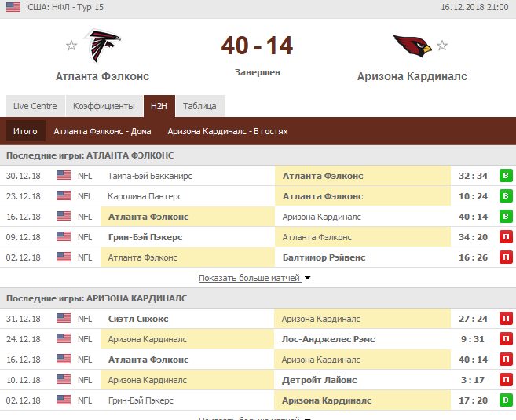The width and height of the screenshot is (516, 420).
Task: Open the Live Centre tab
Action: click(x=35, y=106)
